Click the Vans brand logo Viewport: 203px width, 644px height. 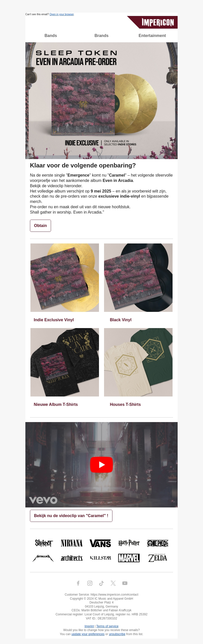tap(100, 543)
